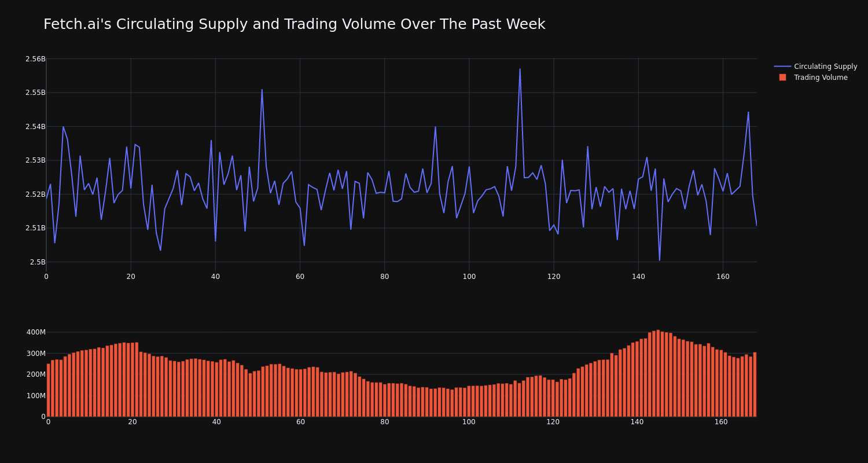Click x-axis label 160 on supply chart
Viewport: 868px width, 463px height.
pos(723,277)
